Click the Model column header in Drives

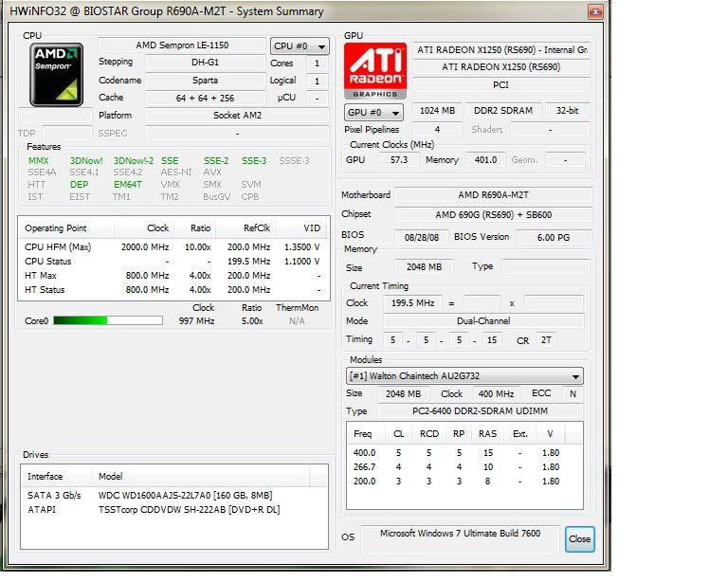click(201, 476)
